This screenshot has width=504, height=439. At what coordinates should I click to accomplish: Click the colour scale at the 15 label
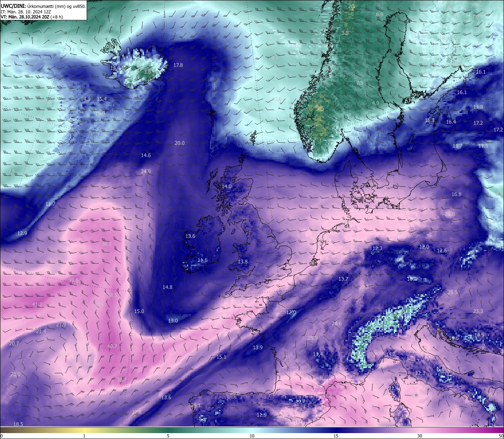pyautogui.click(x=336, y=436)
